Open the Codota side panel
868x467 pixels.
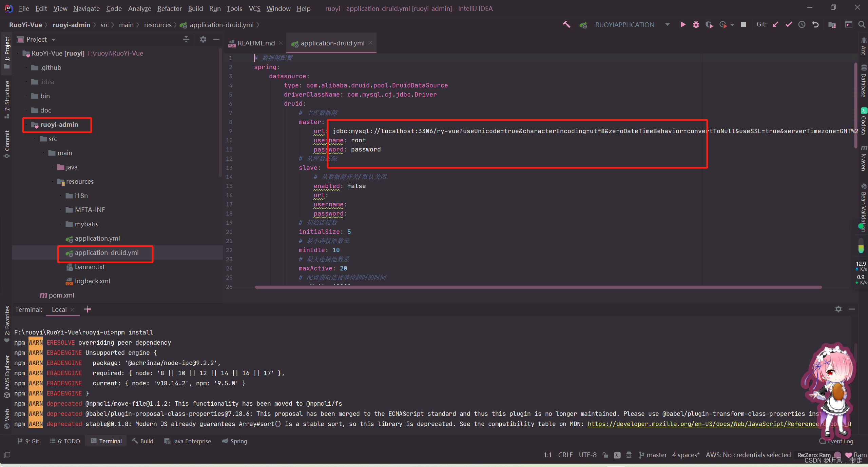pyautogui.click(x=863, y=121)
